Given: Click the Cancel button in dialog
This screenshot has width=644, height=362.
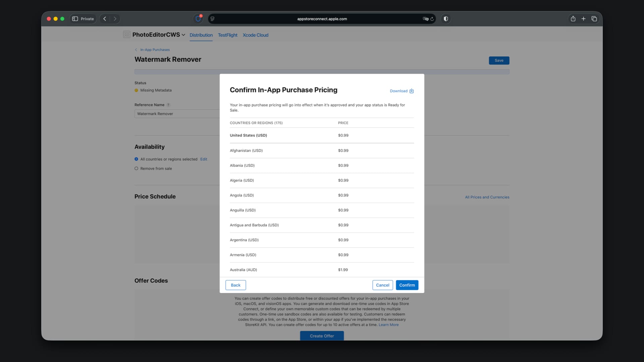Looking at the screenshot, I should coord(382,285).
